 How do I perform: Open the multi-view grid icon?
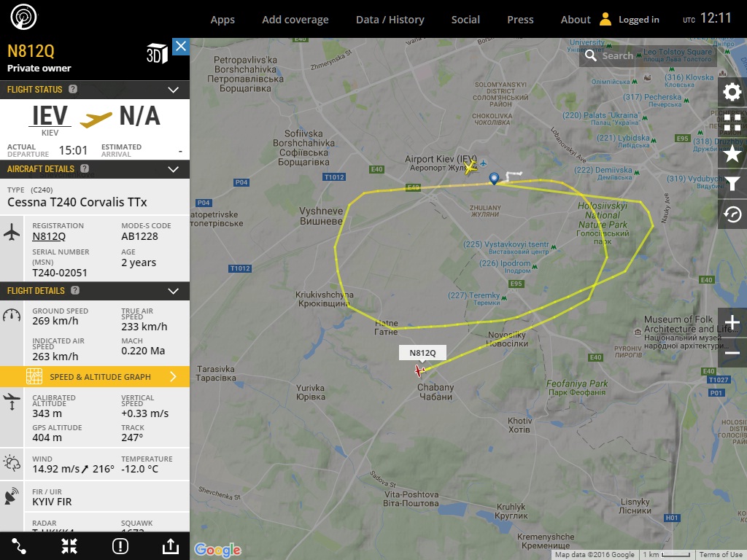(x=732, y=122)
